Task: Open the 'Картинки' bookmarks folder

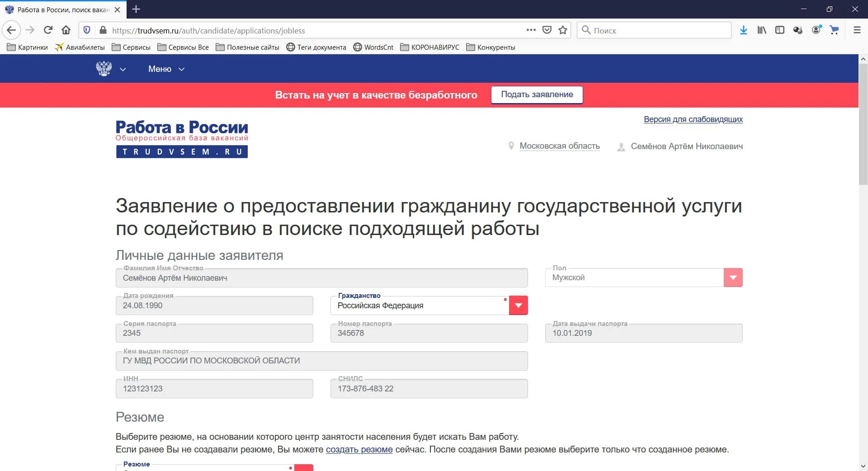Action: click(x=27, y=47)
